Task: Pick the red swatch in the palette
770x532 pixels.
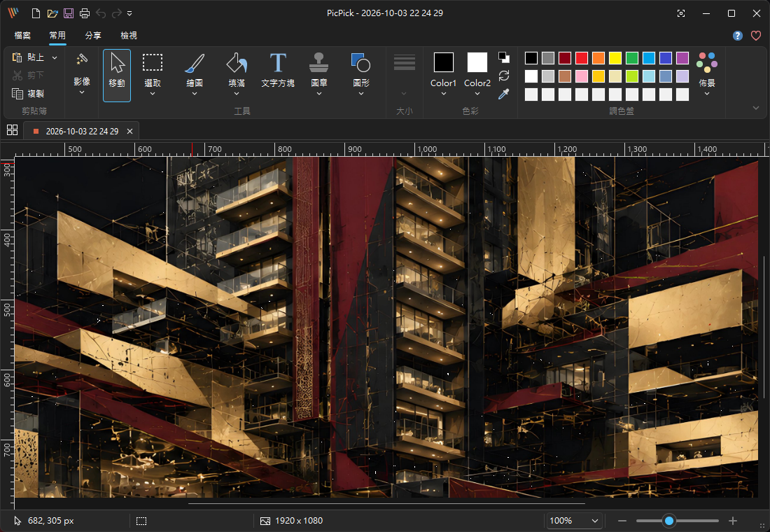Action: (582, 58)
